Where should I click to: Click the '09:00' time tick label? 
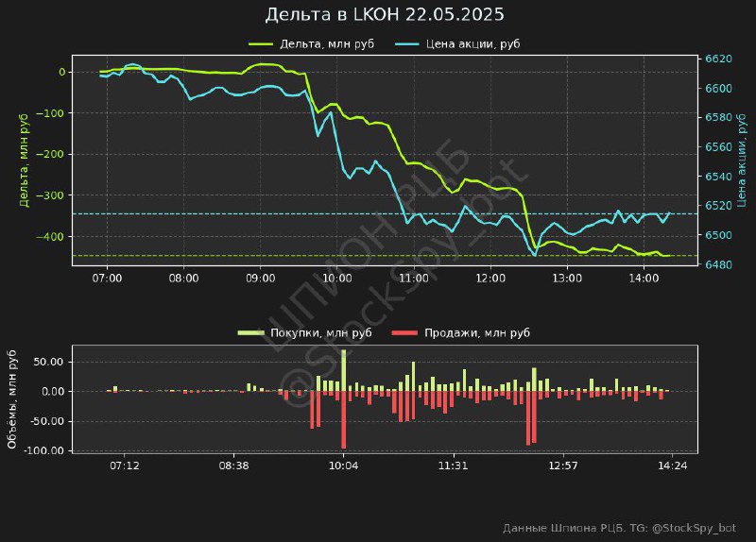point(261,278)
